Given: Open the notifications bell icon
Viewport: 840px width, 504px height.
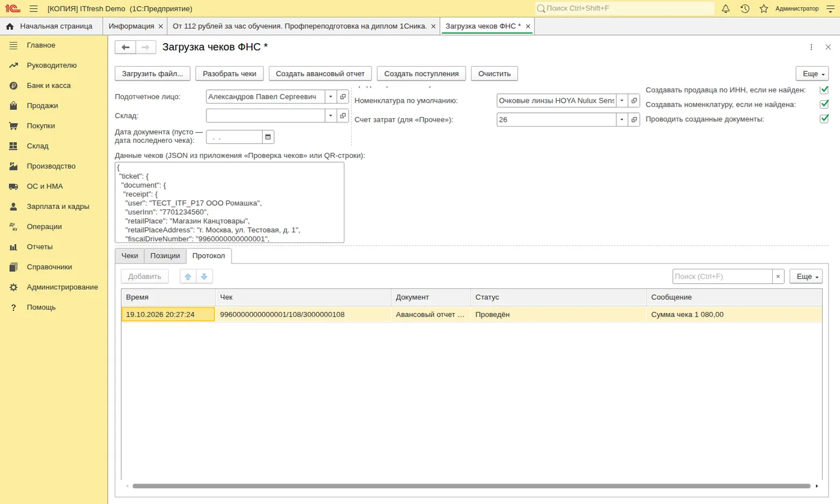Looking at the screenshot, I should click(x=725, y=8).
